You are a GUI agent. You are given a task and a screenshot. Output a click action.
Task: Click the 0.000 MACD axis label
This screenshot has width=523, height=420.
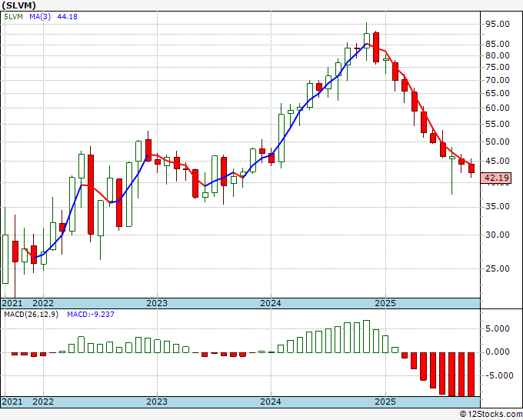(x=499, y=352)
